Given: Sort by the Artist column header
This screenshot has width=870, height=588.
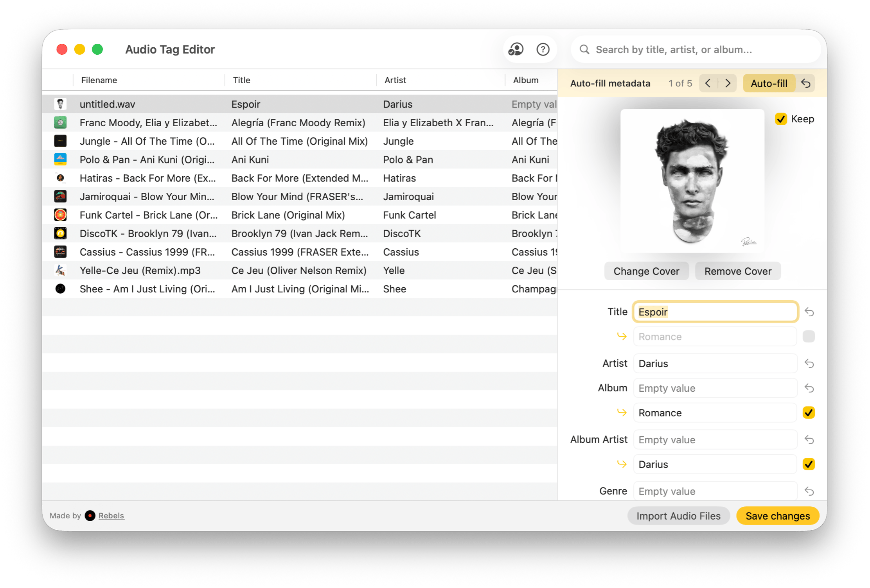Looking at the screenshot, I should (395, 80).
